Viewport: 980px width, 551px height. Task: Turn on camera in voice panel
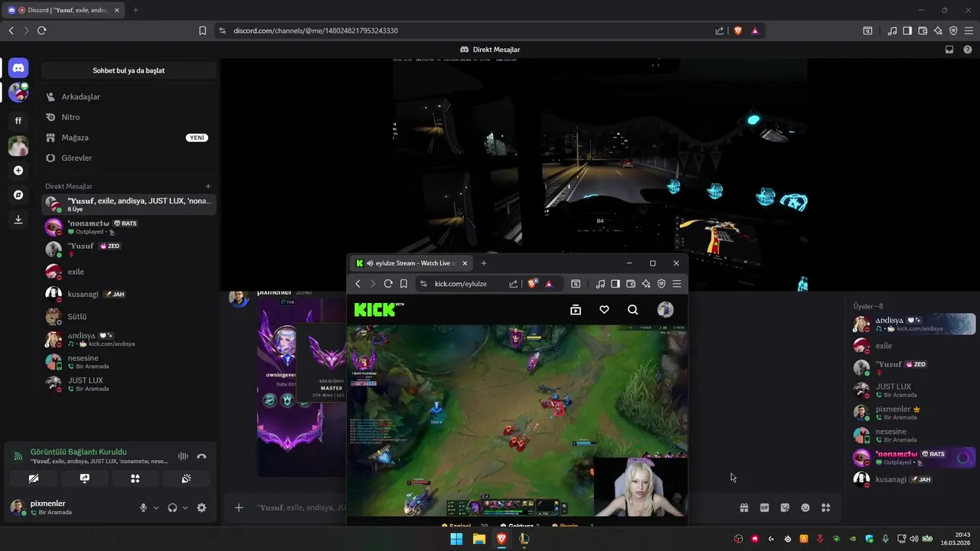(x=33, y=478)
